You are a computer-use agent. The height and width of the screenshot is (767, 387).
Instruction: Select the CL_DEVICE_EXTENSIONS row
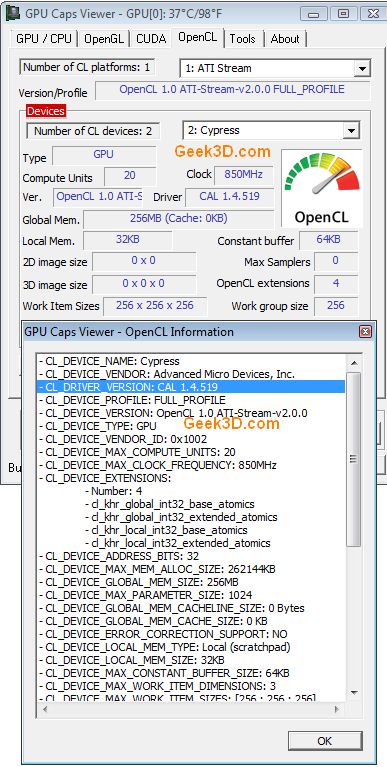click(x=191, y=478)
